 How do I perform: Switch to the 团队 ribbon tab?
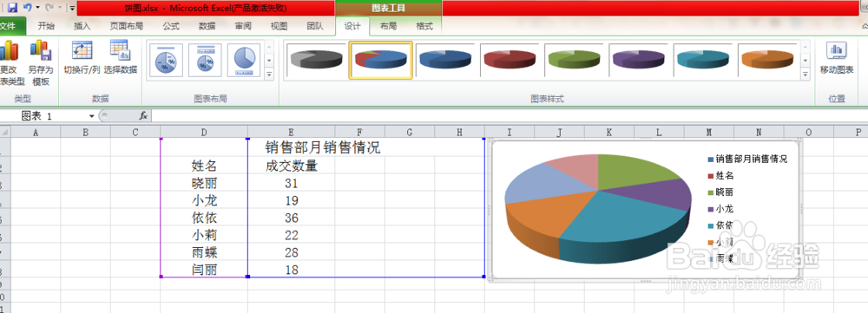tap(315, 26)
